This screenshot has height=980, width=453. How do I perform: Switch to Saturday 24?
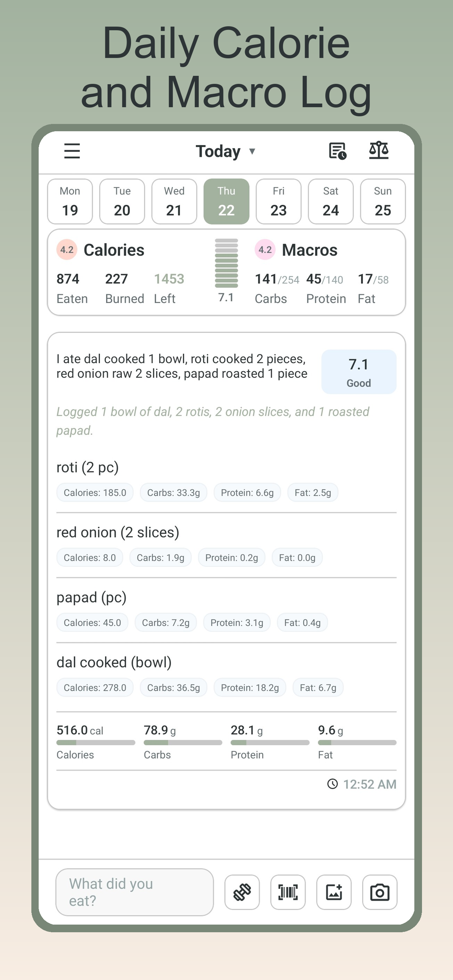click(x=330, y=201)
